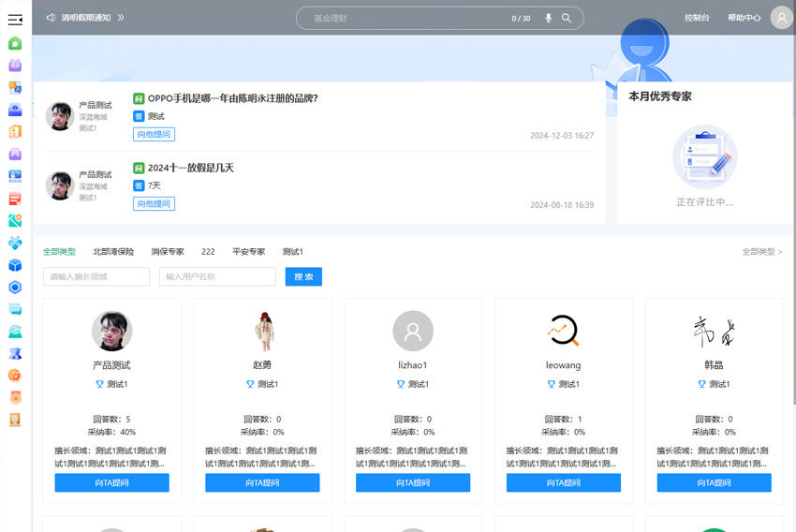The height and width of the screenshot is (532, 796).
Task: Open the blue hexagon sidebar icon
Action: [15, 288]
